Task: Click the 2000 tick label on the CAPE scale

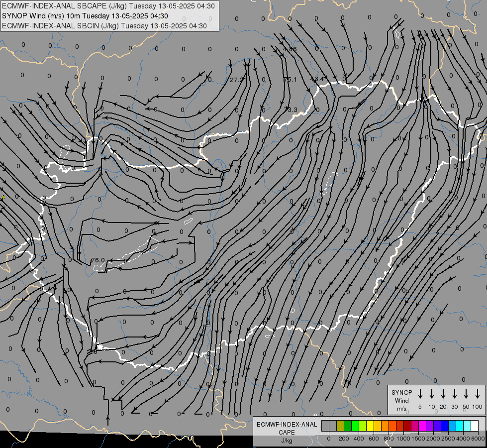Action: [433, 439]
